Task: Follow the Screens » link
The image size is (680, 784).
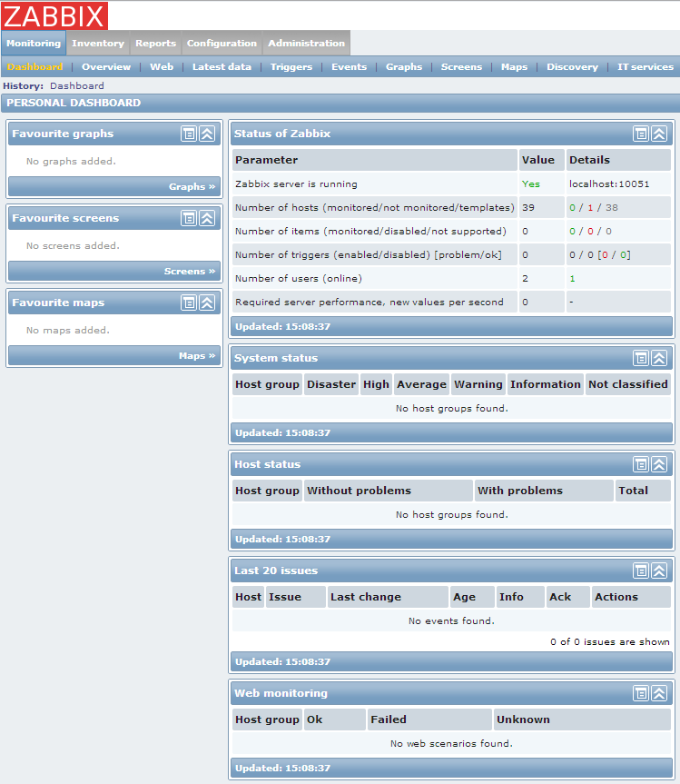Action: tap(190, 271)
